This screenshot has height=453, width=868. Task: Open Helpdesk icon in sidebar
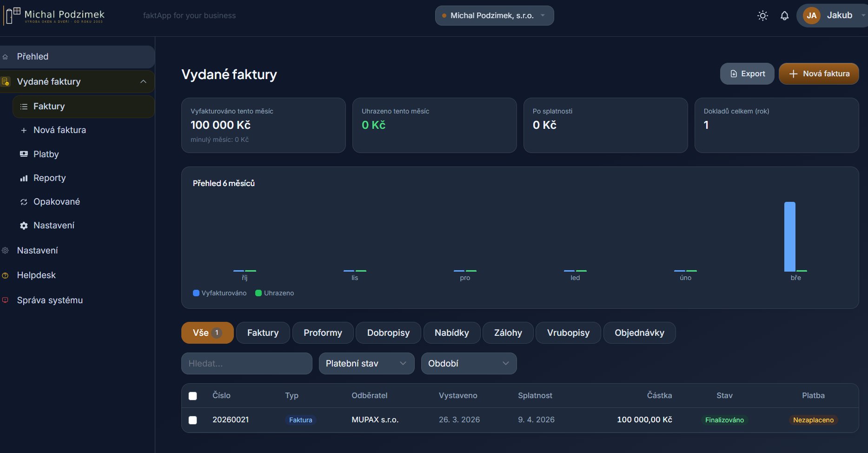pos(6,275)
